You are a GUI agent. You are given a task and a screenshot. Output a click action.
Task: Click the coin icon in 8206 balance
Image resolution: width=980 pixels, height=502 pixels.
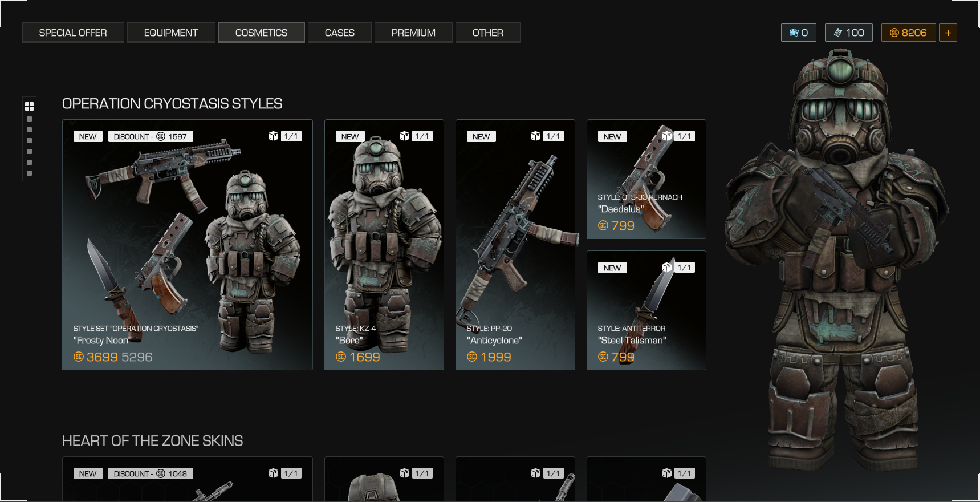[894, 33]
